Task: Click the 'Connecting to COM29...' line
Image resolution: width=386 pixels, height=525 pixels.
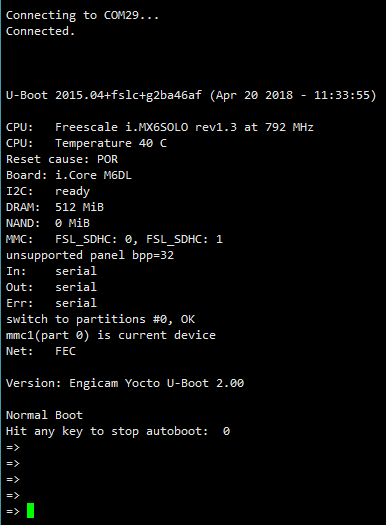Action: (x=82, y=15)
